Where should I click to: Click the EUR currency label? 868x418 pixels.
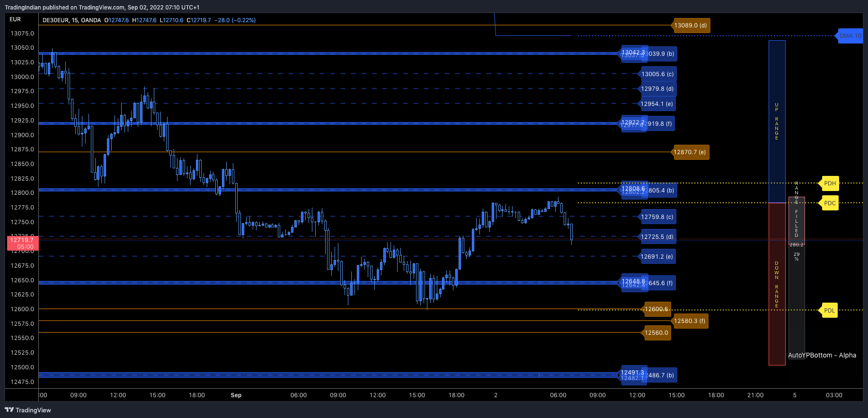pyautogui.click(x=15, y=19)
